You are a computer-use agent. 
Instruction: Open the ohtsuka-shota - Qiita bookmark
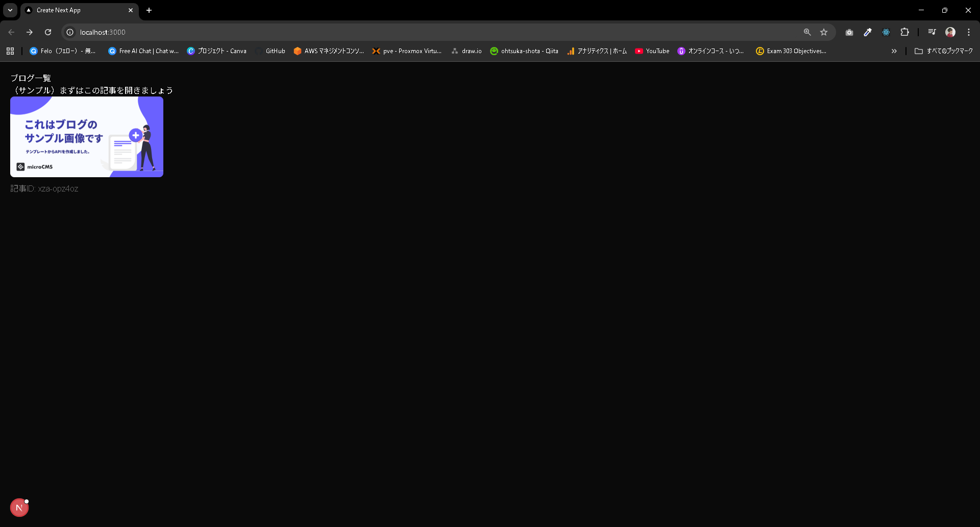524,51
